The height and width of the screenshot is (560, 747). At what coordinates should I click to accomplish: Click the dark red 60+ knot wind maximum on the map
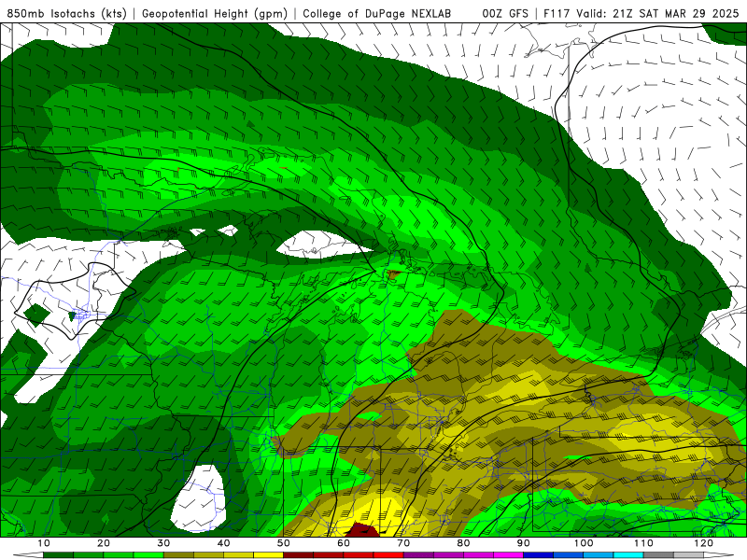(360, 529)
